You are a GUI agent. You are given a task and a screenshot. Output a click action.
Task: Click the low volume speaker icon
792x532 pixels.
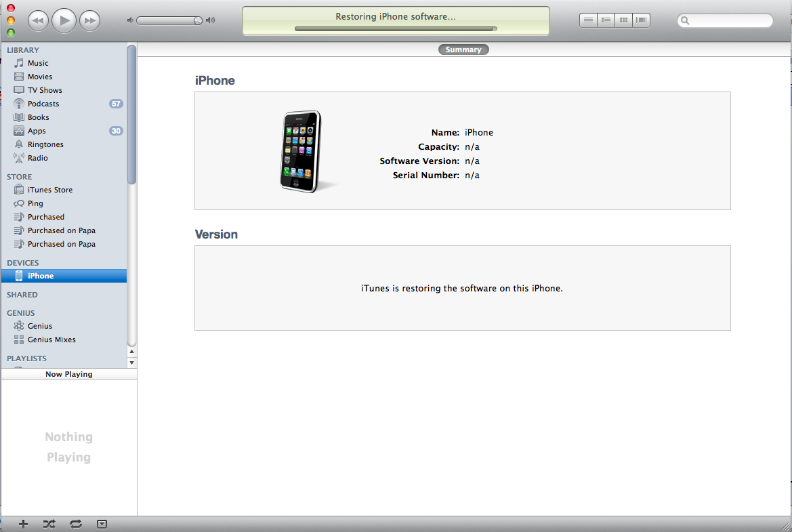(130, 20)
